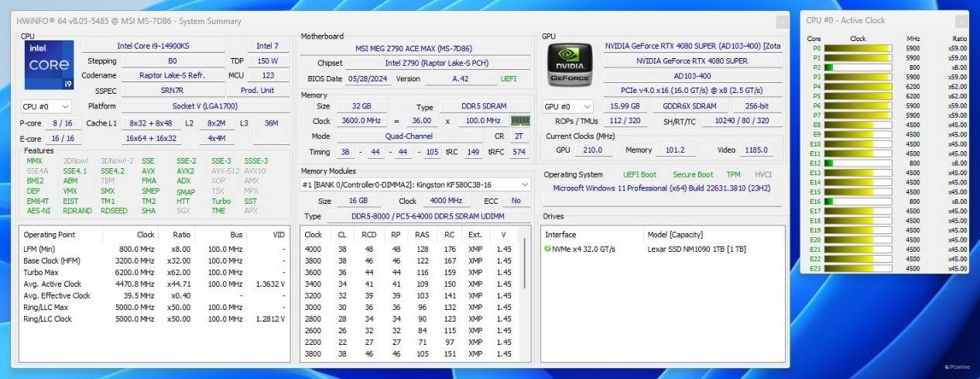The image size is (980, 379).
Task: Click the 36M L3 cache value
Action: [x=271, y=123]
